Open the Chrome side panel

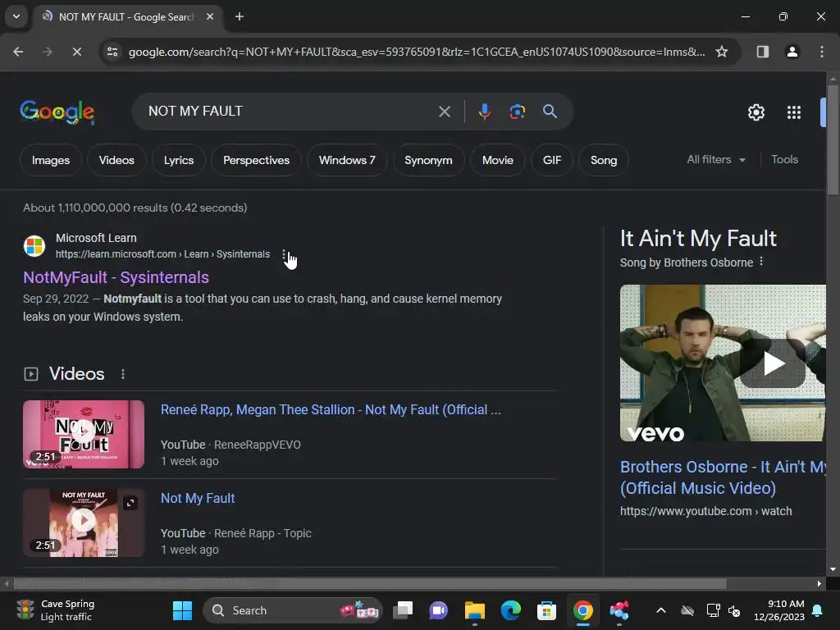[x=762, y=52]
